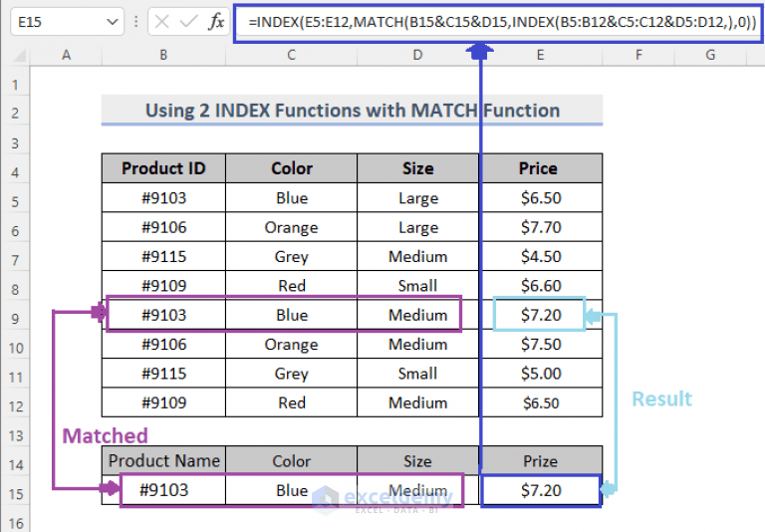This screenshot has height=532, width=765.
Task: Click the Name Box showing E15
Action: pyautogui.click(x=67, y=22)
